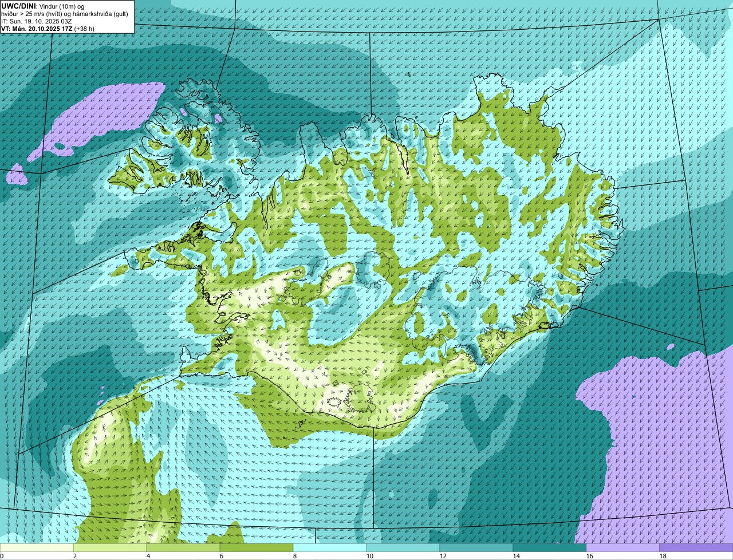Click the "16" tick label on color scale

click(590, 556)
